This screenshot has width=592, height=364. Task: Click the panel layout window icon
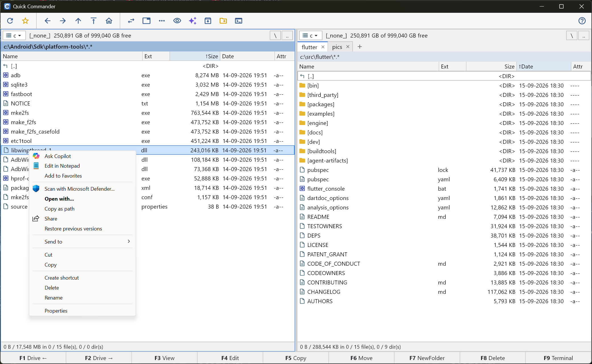146,21
